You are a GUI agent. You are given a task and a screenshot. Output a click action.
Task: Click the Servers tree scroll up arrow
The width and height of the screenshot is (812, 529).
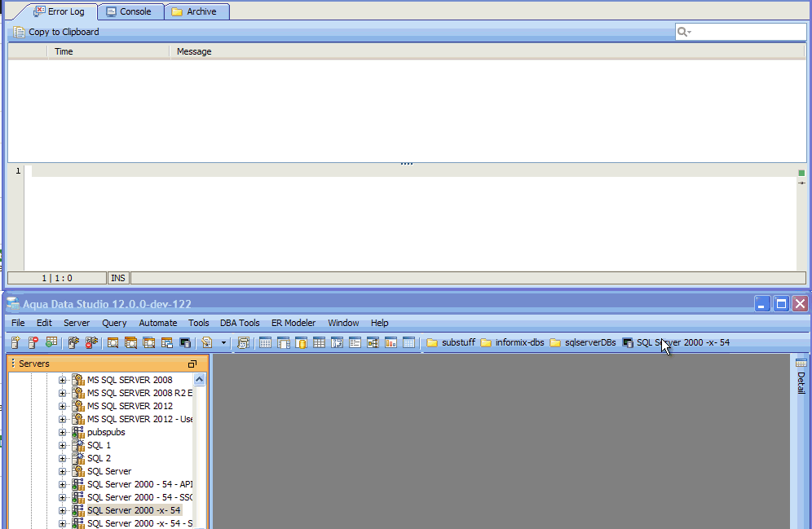(200, 380)
